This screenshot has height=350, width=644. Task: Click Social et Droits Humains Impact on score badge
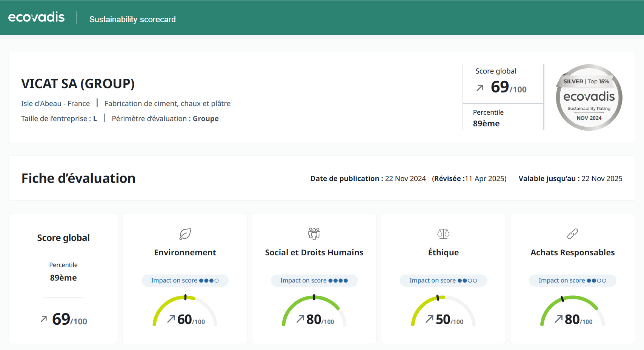314,281
